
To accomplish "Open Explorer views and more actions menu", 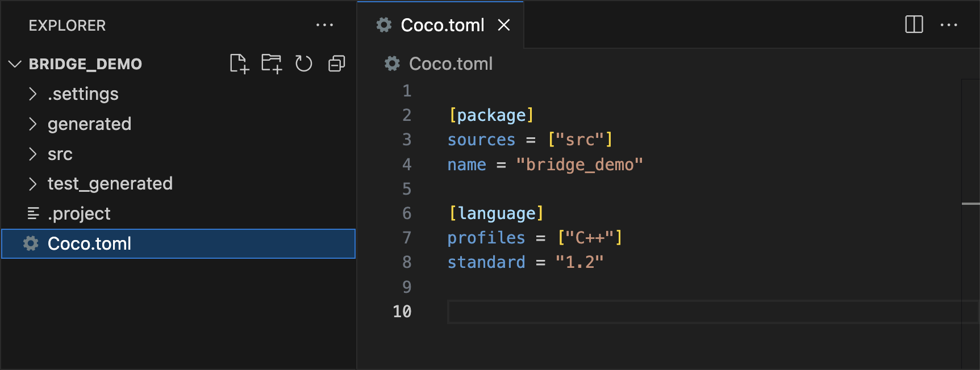I will (324, 25).
